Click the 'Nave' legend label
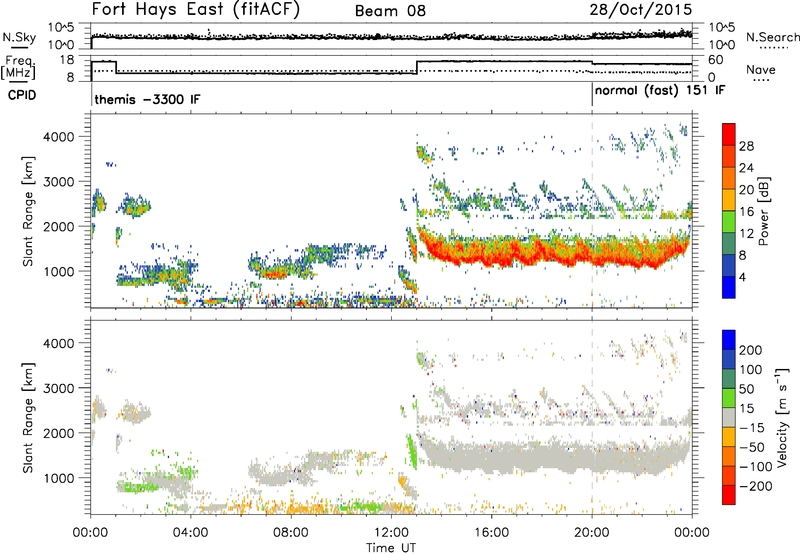Viewport: 800px width, 554px height. point(760,70)
